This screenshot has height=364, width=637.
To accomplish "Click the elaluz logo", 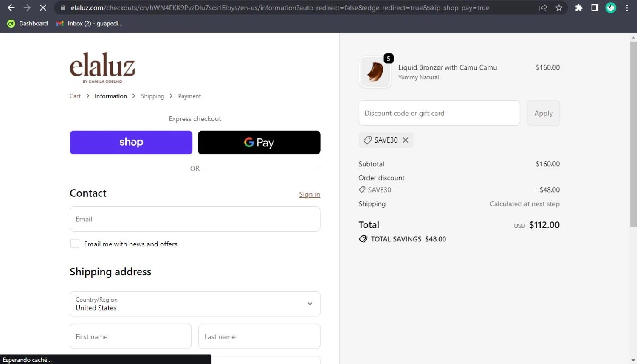I will (x=102, y=67).
